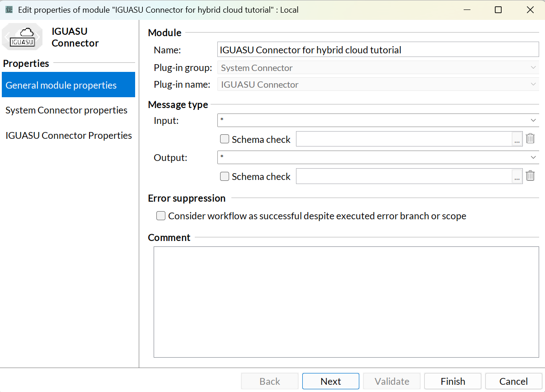Browse for Output schema using ellipsis button
The height and width of the screenshot is (392, 545).
click(x=517, y=176)
